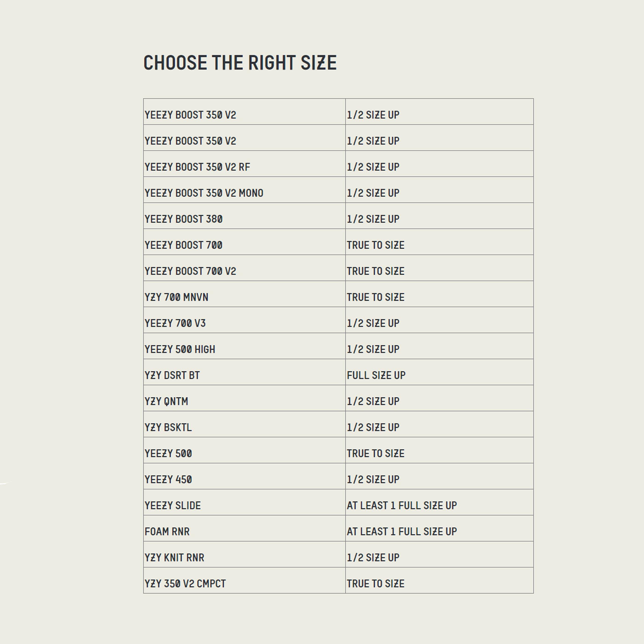The image size is (644, 644).
Task: Select the YZY KNIT RNR label
Action: (174, 557)
